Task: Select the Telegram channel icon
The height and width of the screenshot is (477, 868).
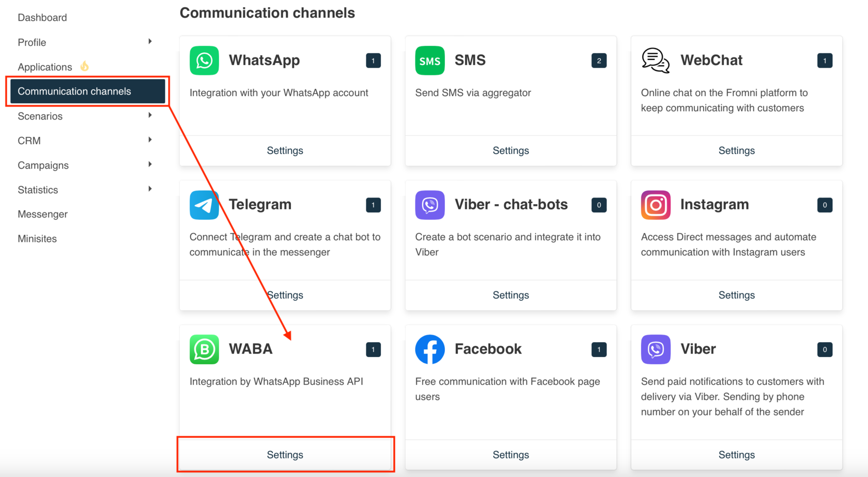Action: pos(204,205)
